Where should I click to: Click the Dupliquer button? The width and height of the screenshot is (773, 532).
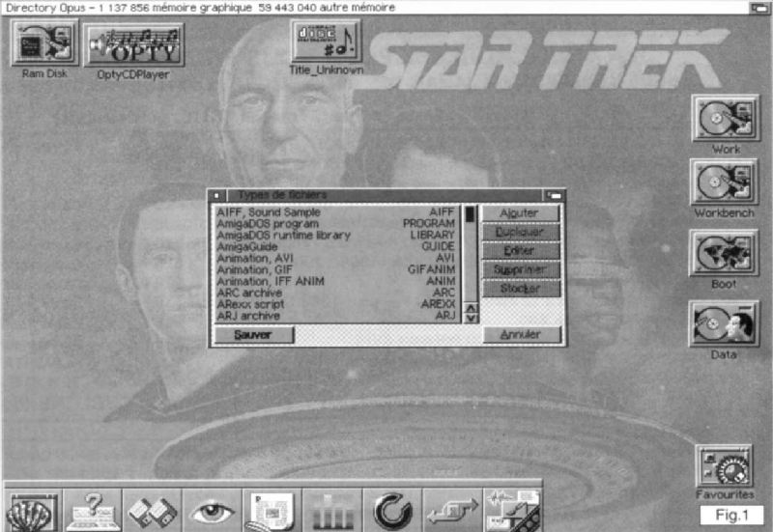521,232
